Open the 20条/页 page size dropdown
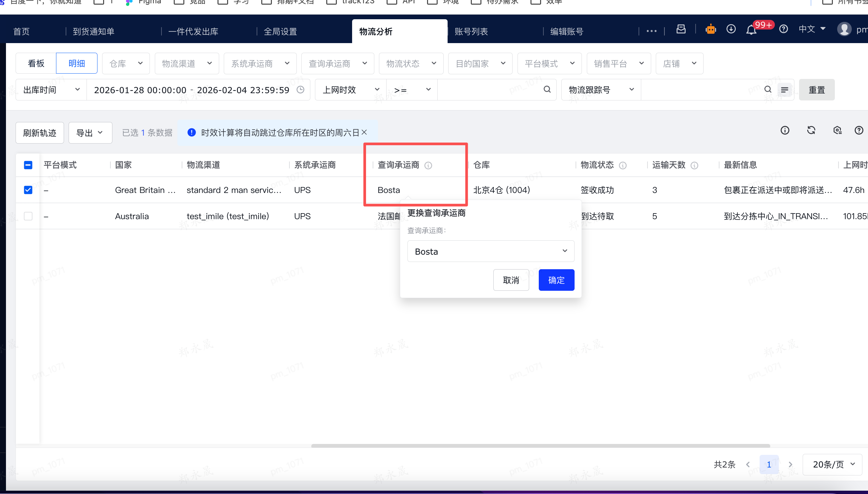Viewport: 868px width, 494px height. point(832,464)
